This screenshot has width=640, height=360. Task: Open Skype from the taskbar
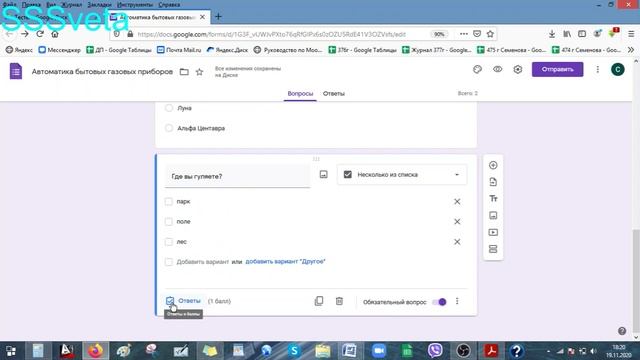click(x=294, y=351)
